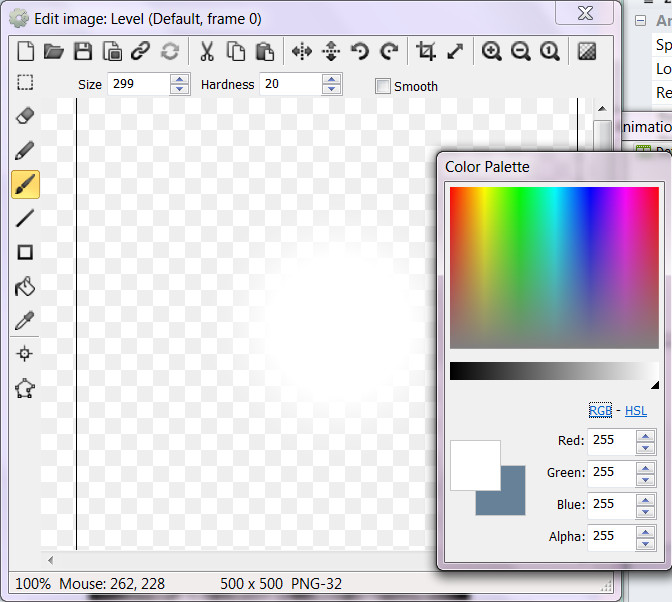Decrease Hardness value with down arrow
Viewport: 672px width, 602px height.
pos(332,90)
